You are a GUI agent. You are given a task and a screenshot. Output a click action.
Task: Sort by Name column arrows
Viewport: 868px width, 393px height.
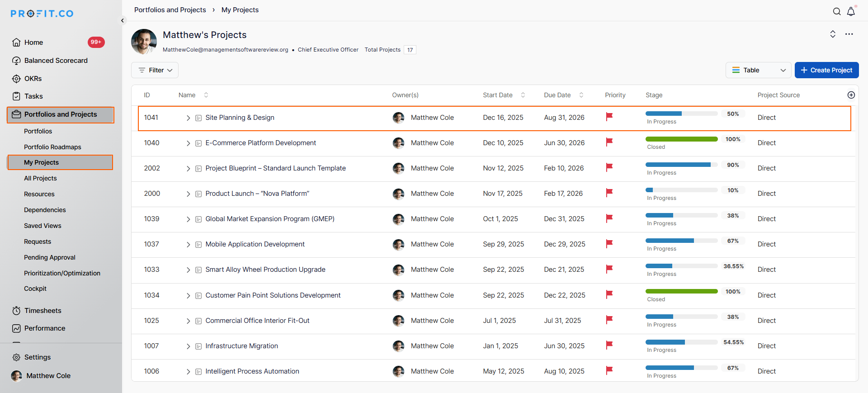(206, 95)
